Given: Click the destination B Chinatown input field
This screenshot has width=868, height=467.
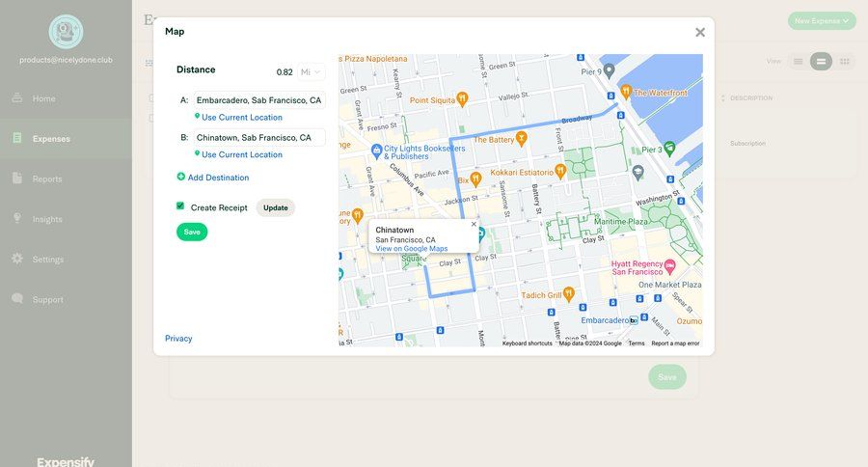Looking at the screenshot, I should pyautogui.click(x=259, y=138).
